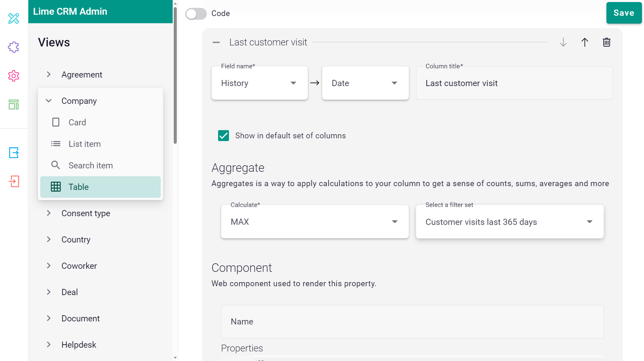Click the component Name input field

pos(412,322)
